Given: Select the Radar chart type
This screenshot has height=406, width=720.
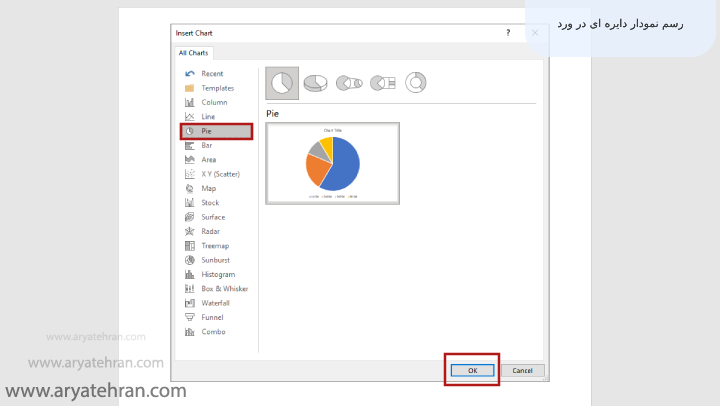Looking at the screenshot, I should point(211,231).
